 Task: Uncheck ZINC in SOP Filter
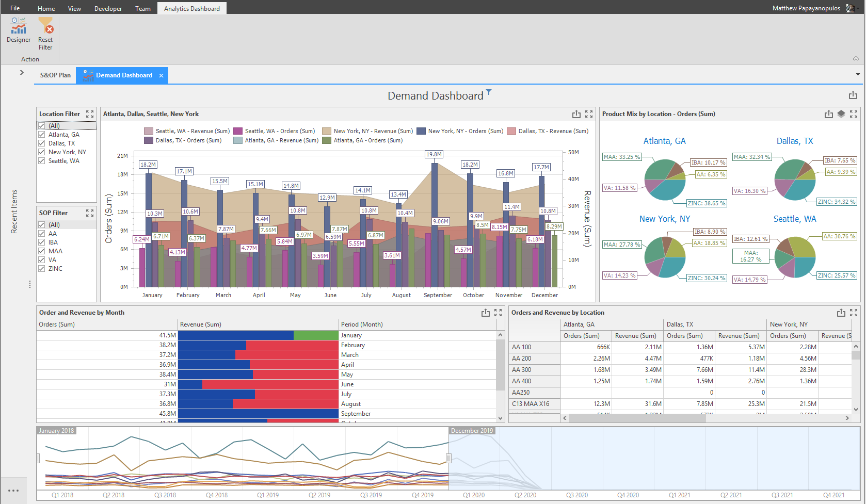(42, 269)
